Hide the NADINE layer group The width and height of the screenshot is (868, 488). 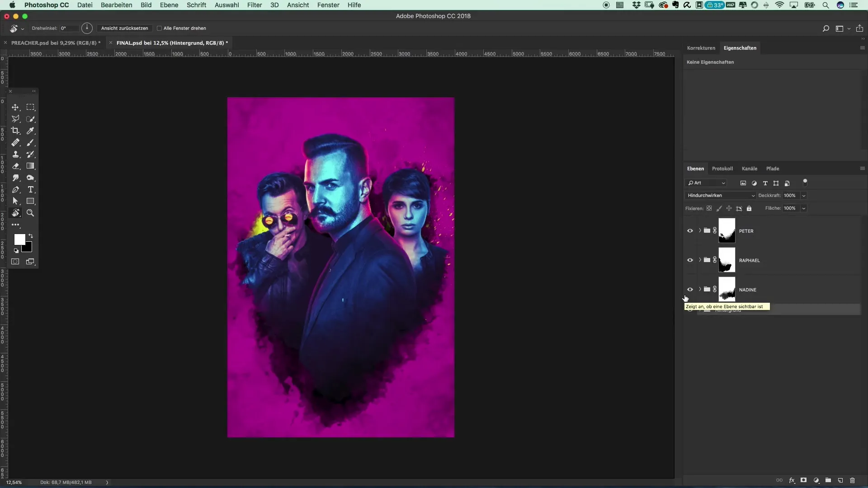click(x=690, y=290)
